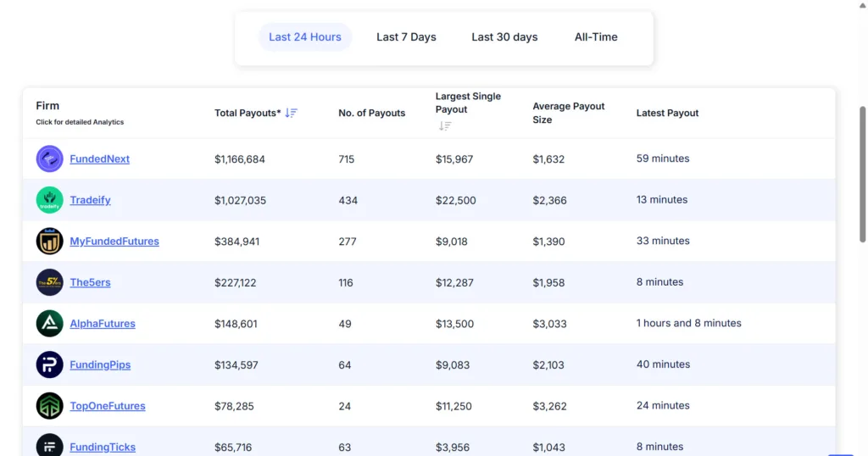The height and width of the screenshot is (456, 868).
Task: Open the AlphaFutures firm link
Action: pyautogui.click(x=103, y=324)
